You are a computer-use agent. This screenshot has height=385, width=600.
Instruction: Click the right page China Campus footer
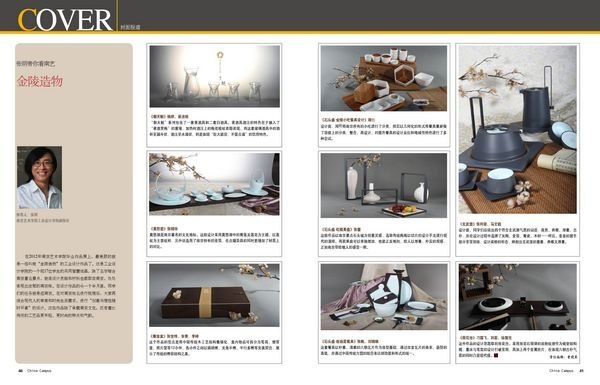pyautogui.click(x=566, y=371)
